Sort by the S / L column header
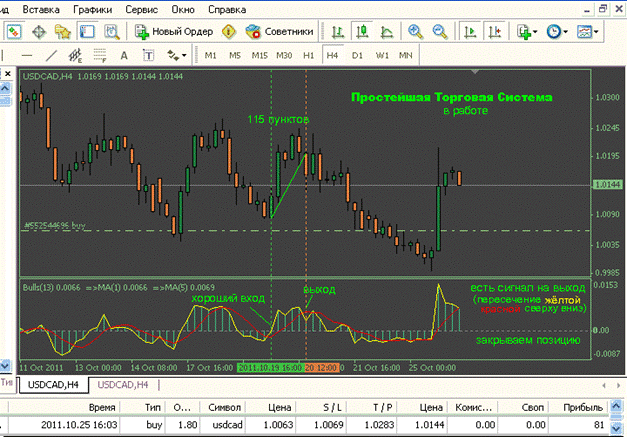The image size is (627, 437). pyautogui.click(x=321, y=407)
